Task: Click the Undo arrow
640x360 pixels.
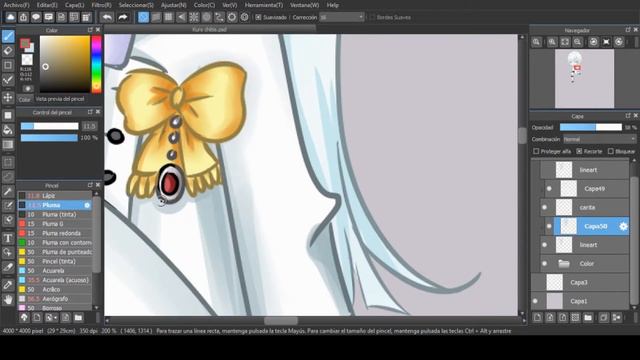Action: pos(107,17)
